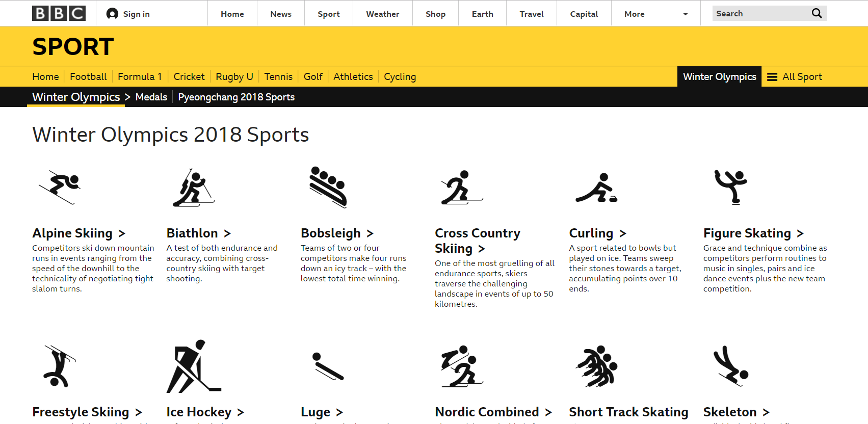Open Weather in the top navigation
The image size is (868, 424).
pyautogui.click(x=383, y=14)
